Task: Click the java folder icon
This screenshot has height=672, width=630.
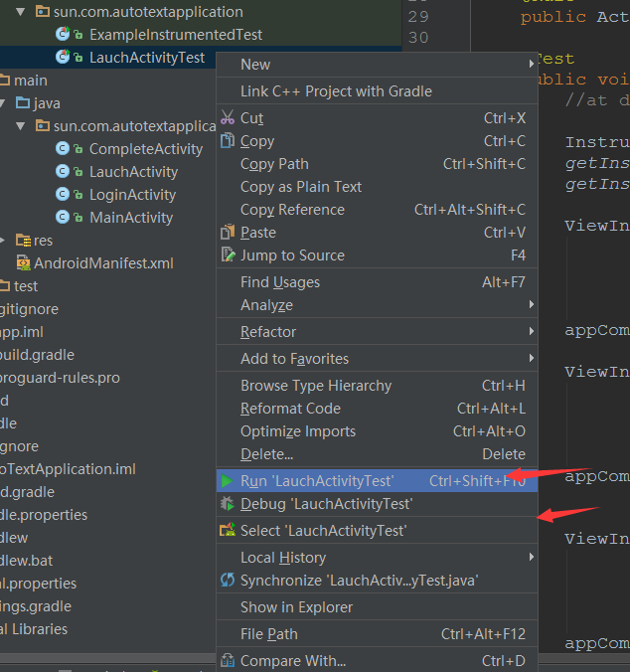Action: point(23,102)
